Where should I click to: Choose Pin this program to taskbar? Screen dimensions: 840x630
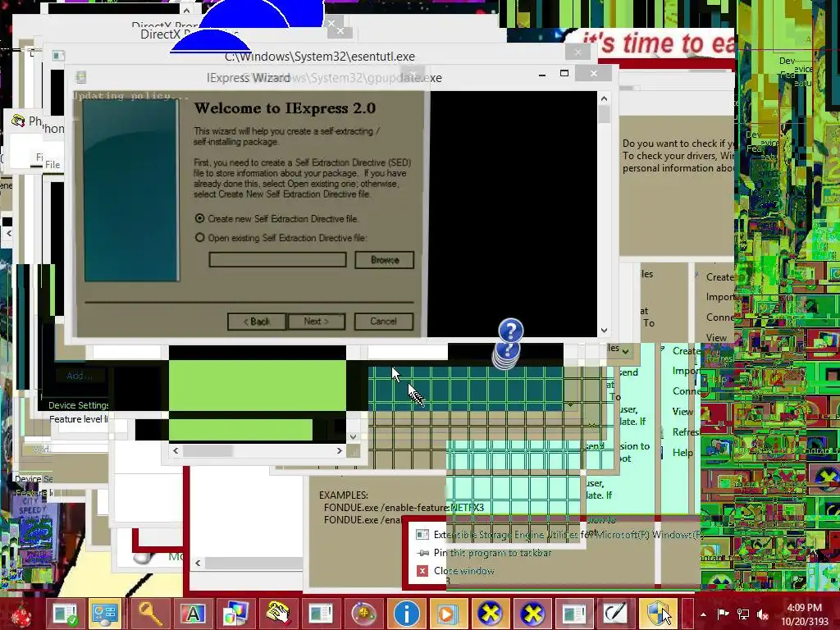coord(492,553)
